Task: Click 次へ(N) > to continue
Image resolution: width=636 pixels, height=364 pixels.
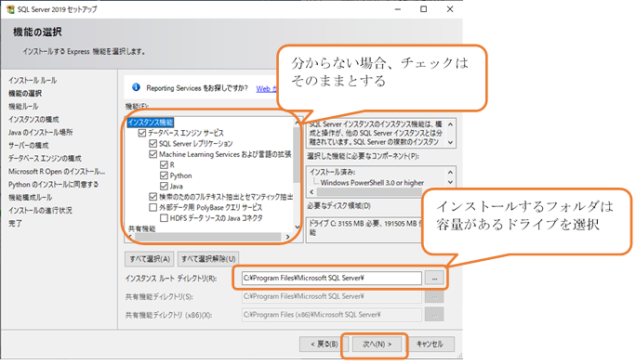Action: click(x=377, y=344)
